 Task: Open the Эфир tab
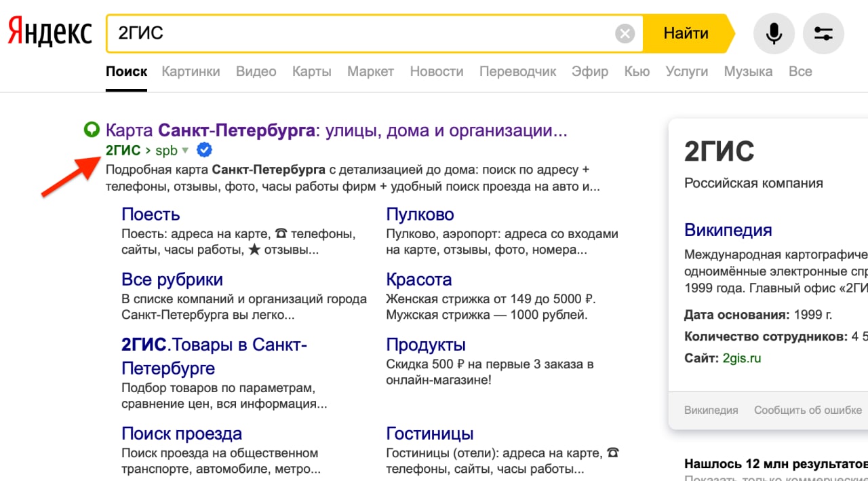click(x=589, y=71)
